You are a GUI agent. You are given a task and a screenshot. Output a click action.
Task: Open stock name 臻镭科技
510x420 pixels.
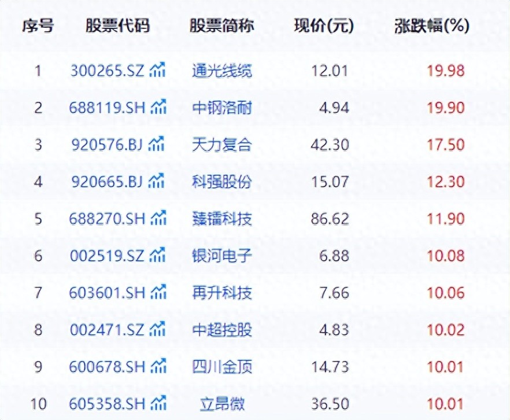click(222, 219)
